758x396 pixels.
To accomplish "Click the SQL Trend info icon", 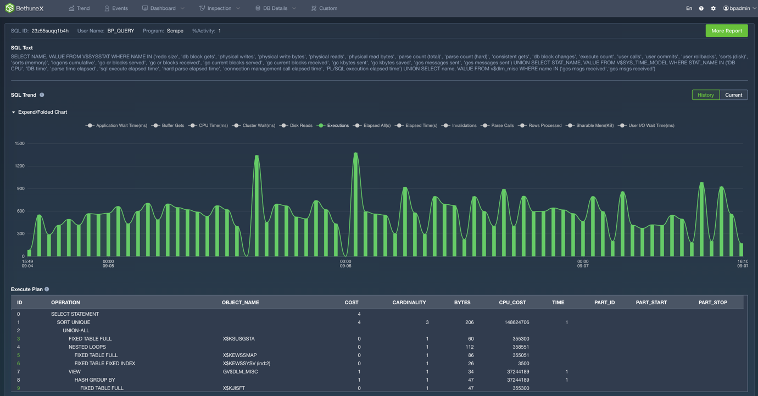I will (42, 95).
